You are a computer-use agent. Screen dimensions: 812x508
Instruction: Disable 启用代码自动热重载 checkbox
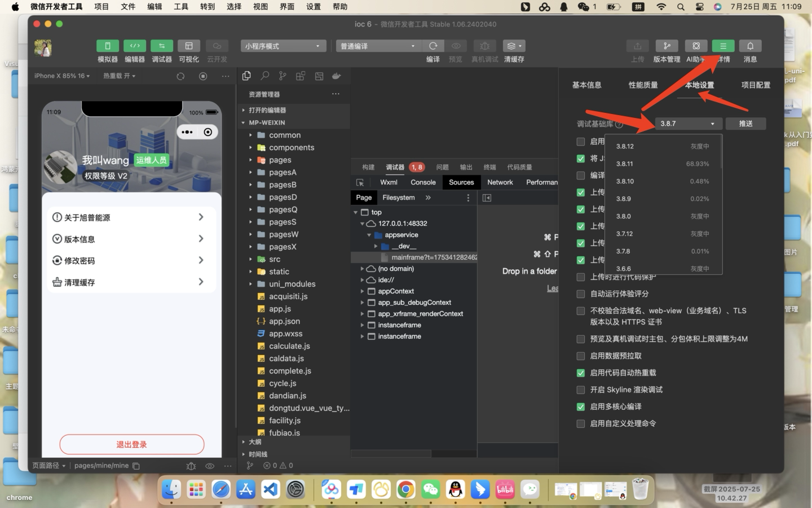pyautogui.click(x=581, y=373)
